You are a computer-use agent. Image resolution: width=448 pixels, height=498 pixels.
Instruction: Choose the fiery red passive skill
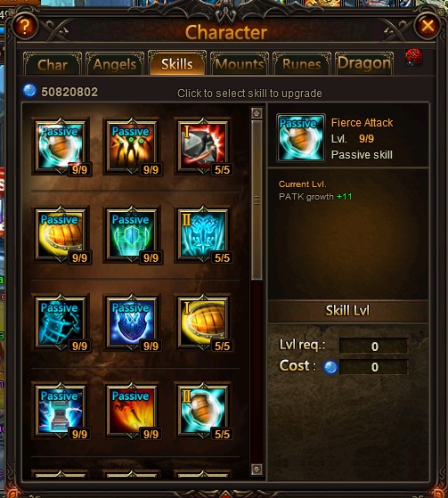click(132, 411)
